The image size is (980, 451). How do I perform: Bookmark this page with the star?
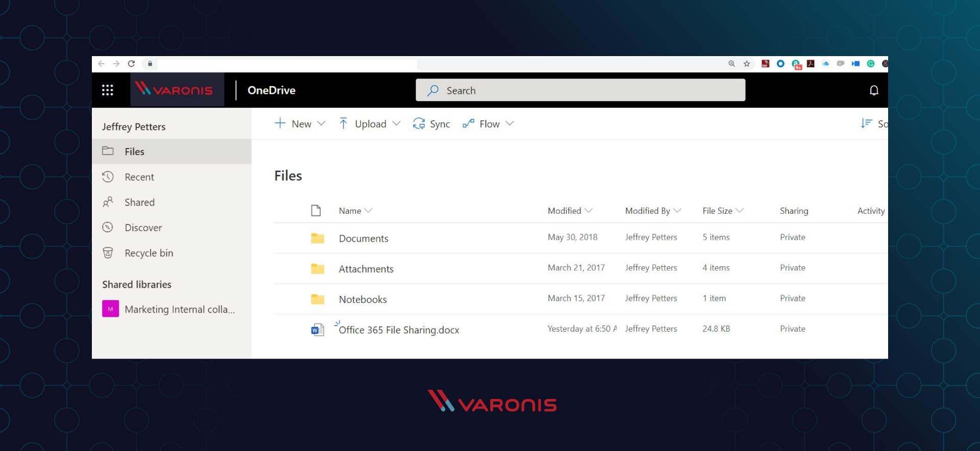point(747,64)
